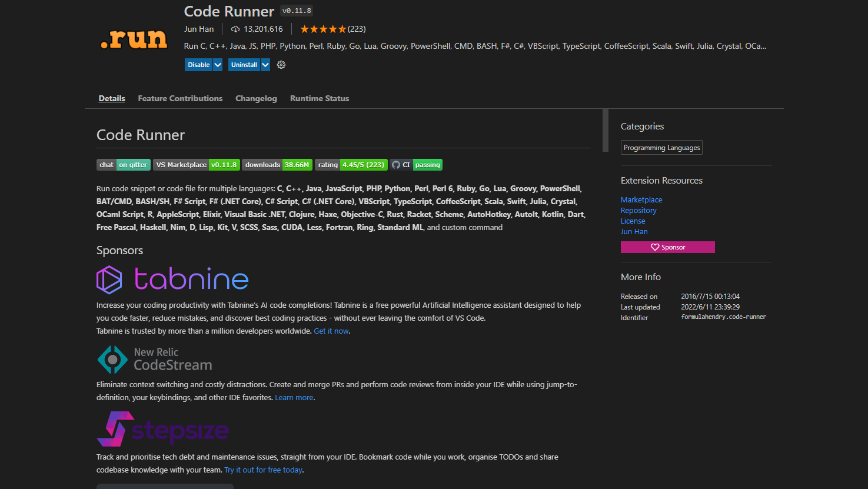Open the Feature Contributions tab
868x489 pixels.
180,98
